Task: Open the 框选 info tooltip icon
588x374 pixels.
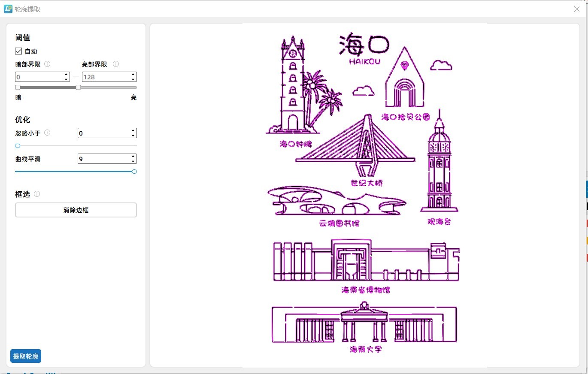Action: (37, 194)
